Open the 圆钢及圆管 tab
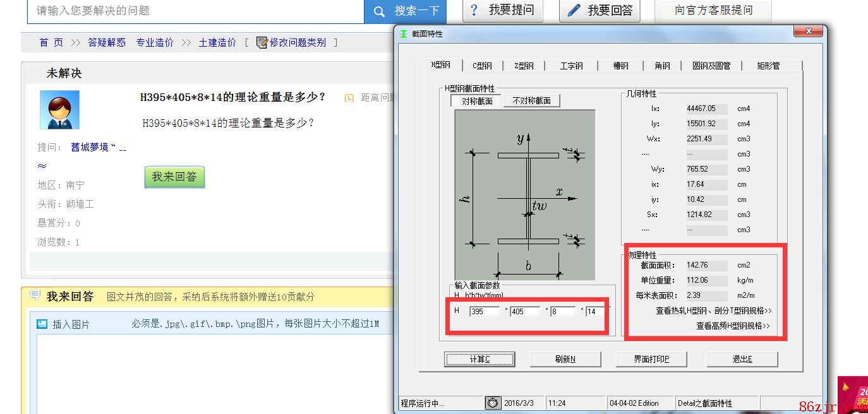Image resolution: width=868 pixels, height=414 pixels. coord(711,66)
